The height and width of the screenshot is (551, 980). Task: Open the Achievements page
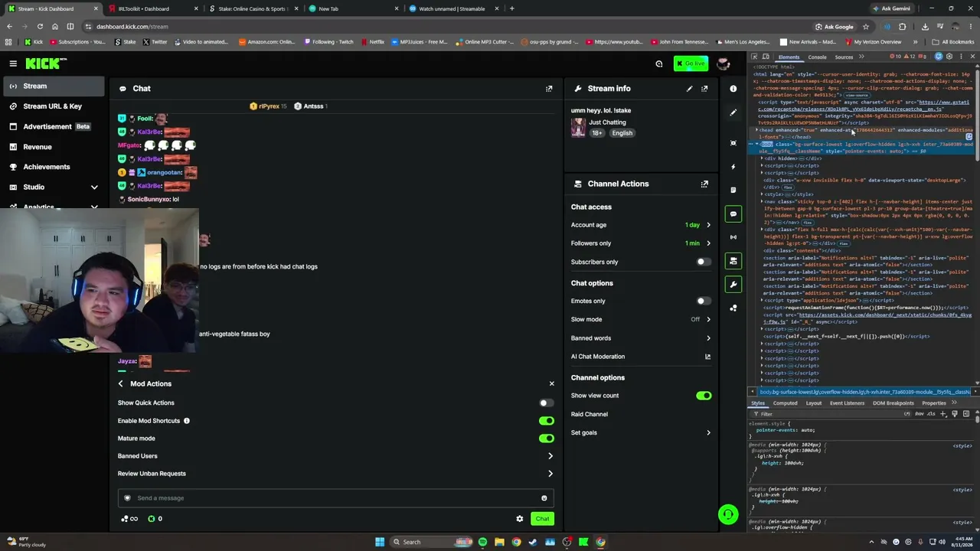point(54,167)
